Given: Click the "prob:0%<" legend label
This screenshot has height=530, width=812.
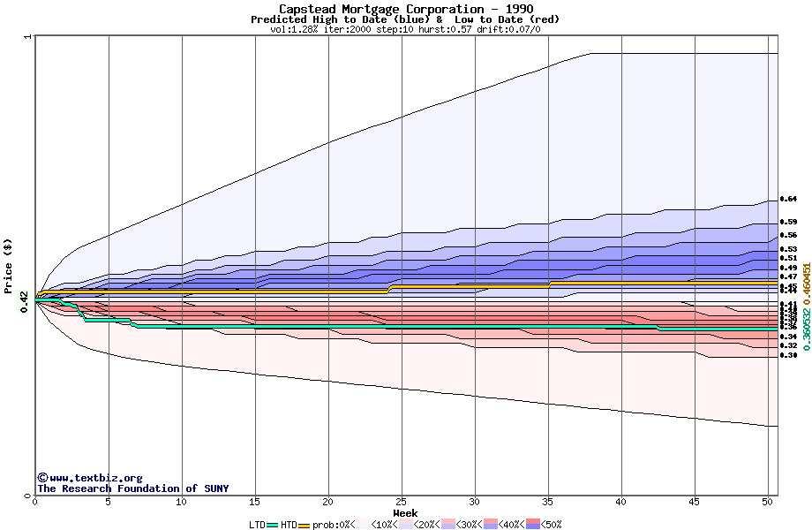Looking at the screenshot, I should pyautogui.click(x=334, y=525).
